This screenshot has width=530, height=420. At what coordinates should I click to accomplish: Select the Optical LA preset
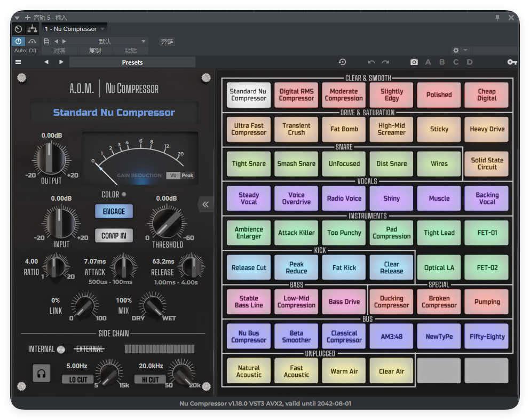(x=439, y=267)
